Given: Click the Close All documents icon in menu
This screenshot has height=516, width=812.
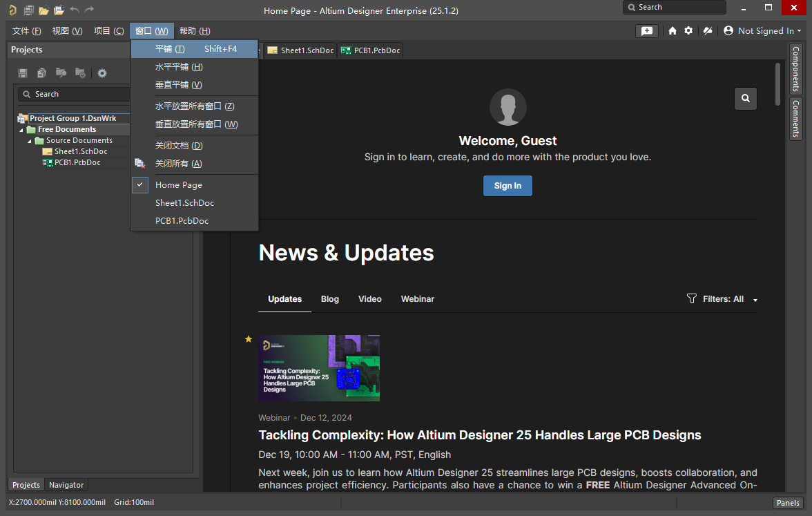Looking at the screenshot, I should tap(139, 164).
